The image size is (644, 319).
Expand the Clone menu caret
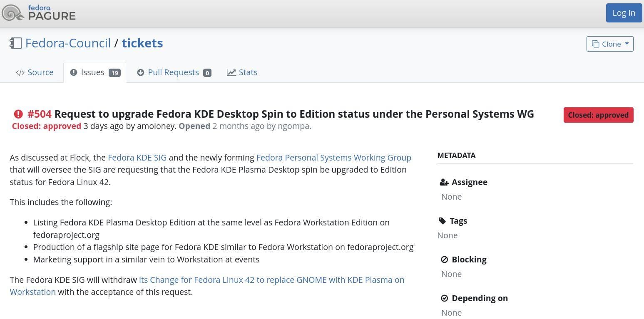point(627,44)
